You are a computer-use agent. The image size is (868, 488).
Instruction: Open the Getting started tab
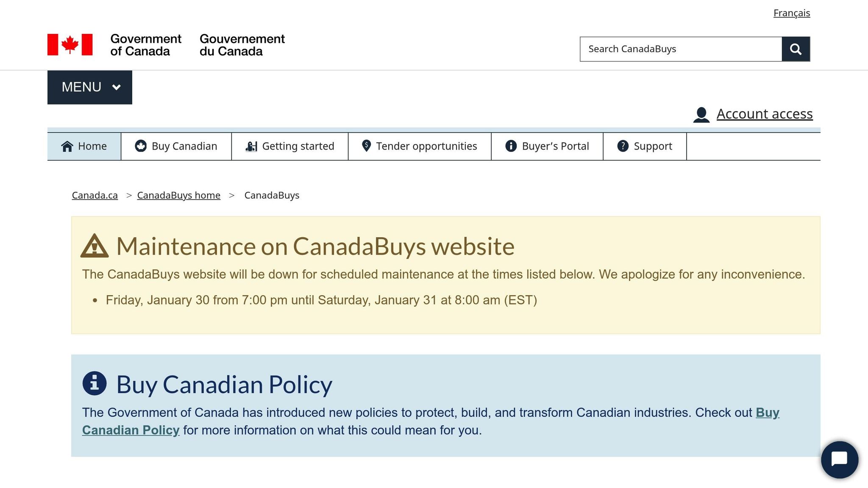[x=298, y=146]
